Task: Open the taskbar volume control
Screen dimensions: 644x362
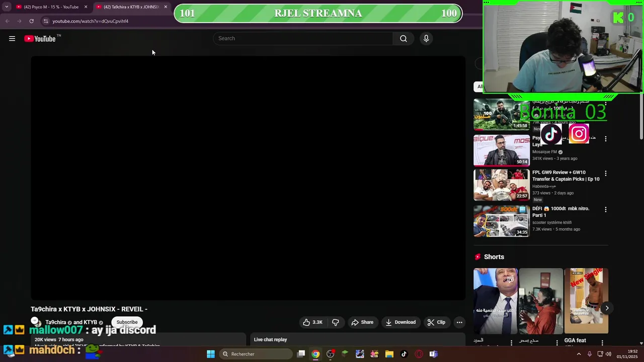Action: [608, 354]
